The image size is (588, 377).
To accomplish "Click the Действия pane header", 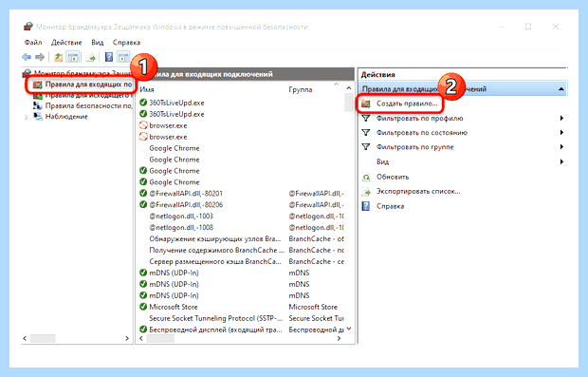I will coord(377,75).
